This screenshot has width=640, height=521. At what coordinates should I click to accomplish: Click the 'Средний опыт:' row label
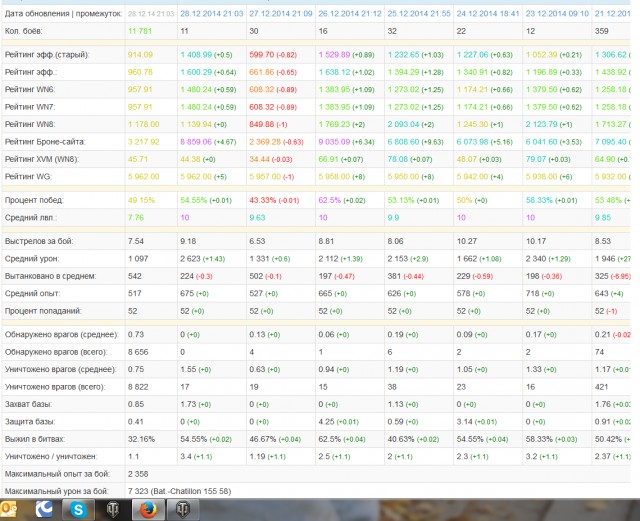click(32, 293)
